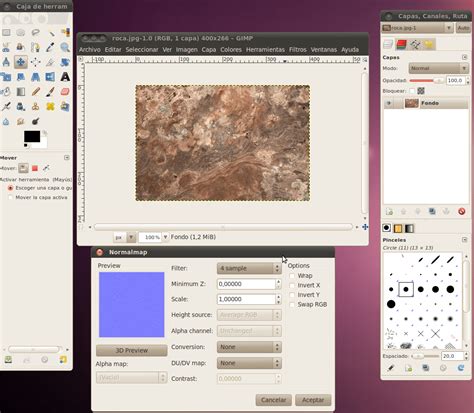474x413 pixels.
Task: Select the Text tool in toolbox
Action: [x=65, y=77]
